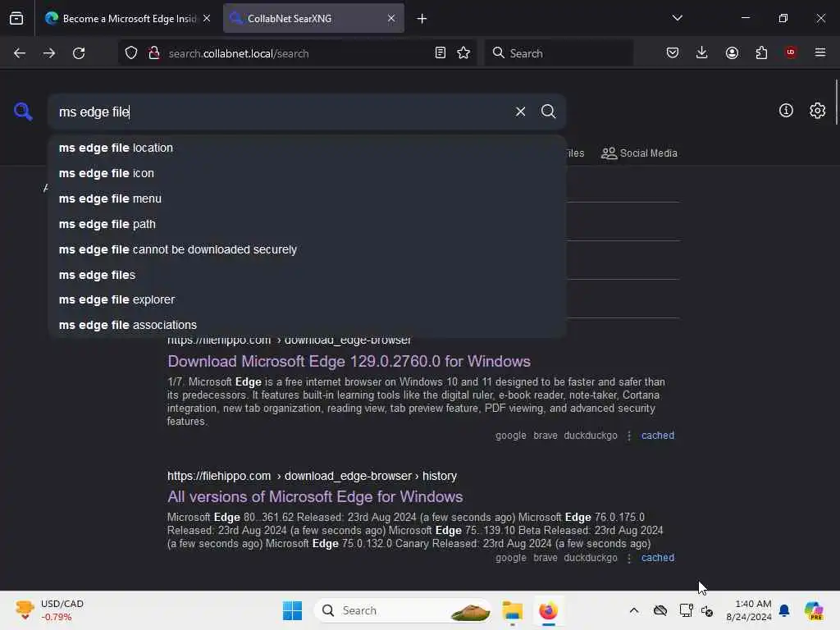Save page to Pocket

[673, 52]
